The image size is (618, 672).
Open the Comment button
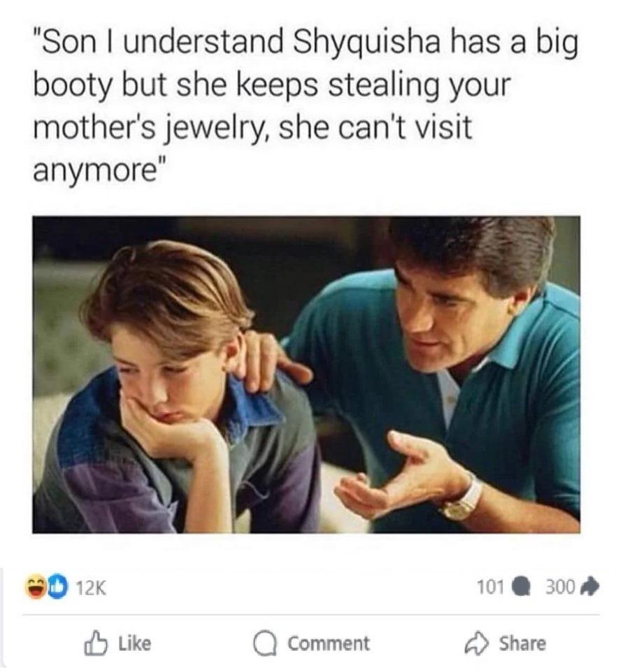[311, 644]
